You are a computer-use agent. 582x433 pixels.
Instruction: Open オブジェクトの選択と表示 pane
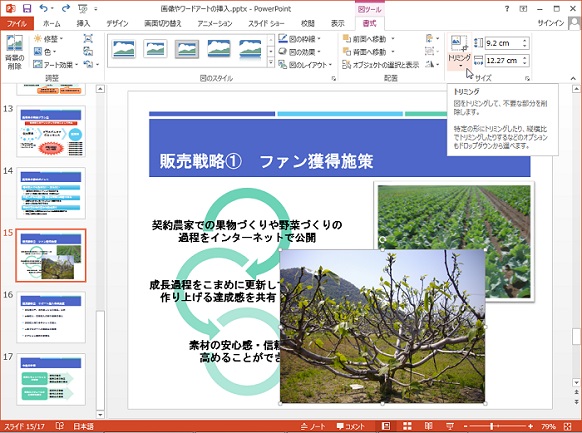pos(380,65)
